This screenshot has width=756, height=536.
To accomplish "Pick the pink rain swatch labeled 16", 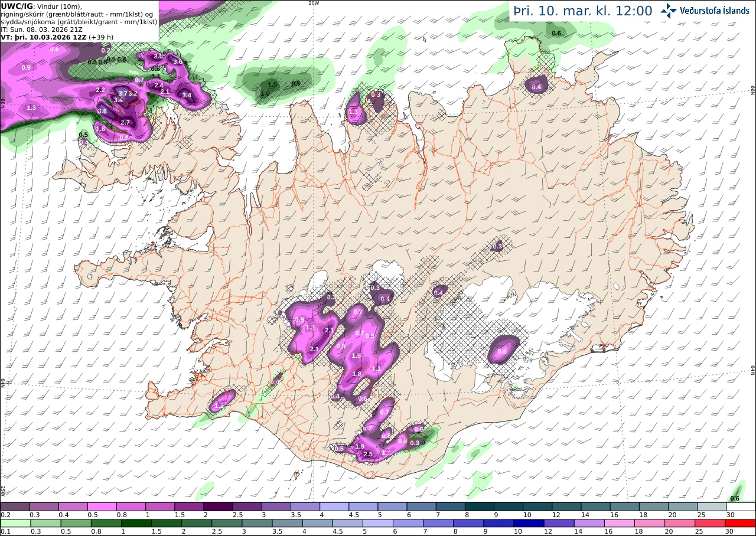I will [618, 523].
